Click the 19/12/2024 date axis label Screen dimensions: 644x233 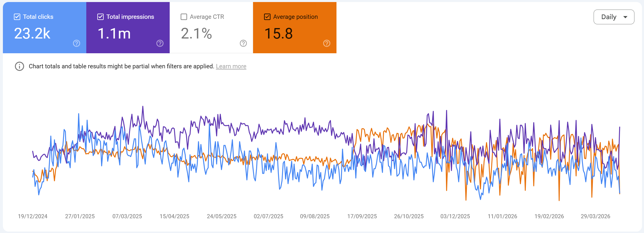point(33,216)
